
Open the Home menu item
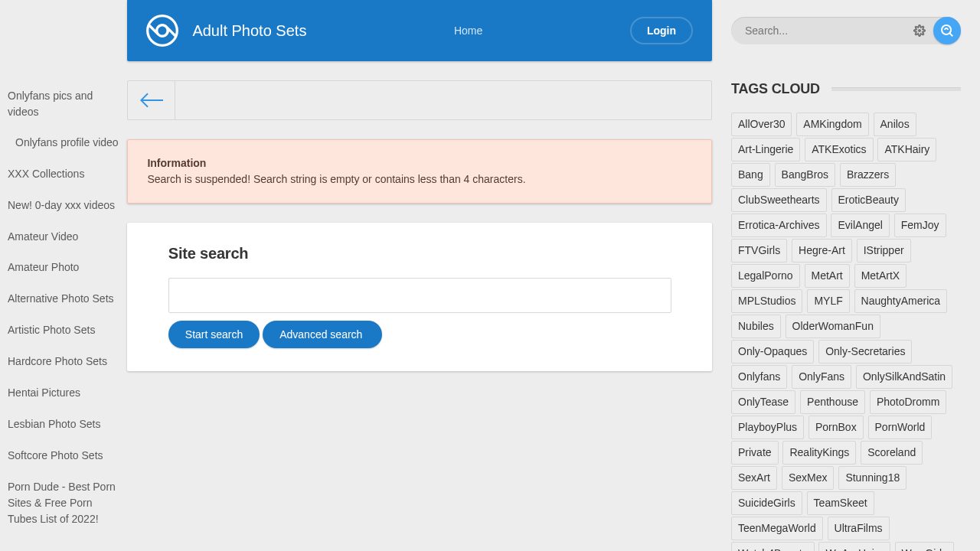469,31
